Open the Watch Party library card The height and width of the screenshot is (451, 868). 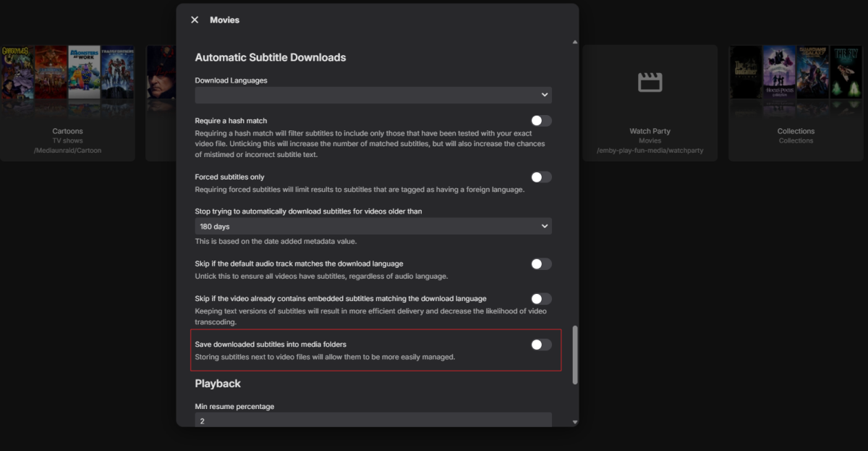tap(650, 103)
